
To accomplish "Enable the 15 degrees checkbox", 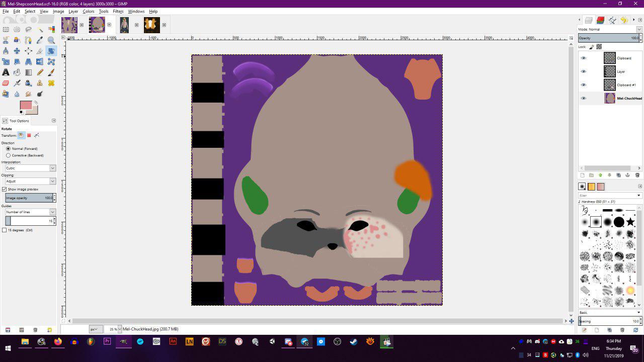I will [5, 230].
